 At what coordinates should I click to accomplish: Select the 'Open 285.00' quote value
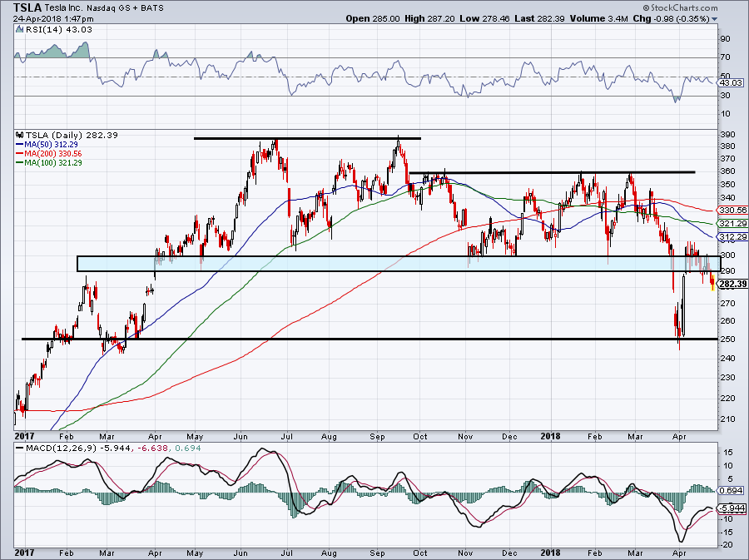(373, 18)
